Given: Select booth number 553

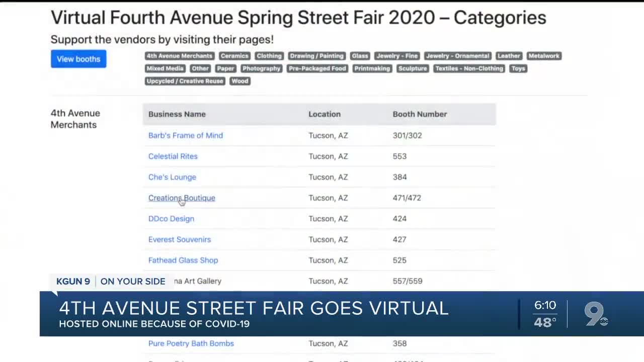Looking at the screenshot, I should (399, 156).
